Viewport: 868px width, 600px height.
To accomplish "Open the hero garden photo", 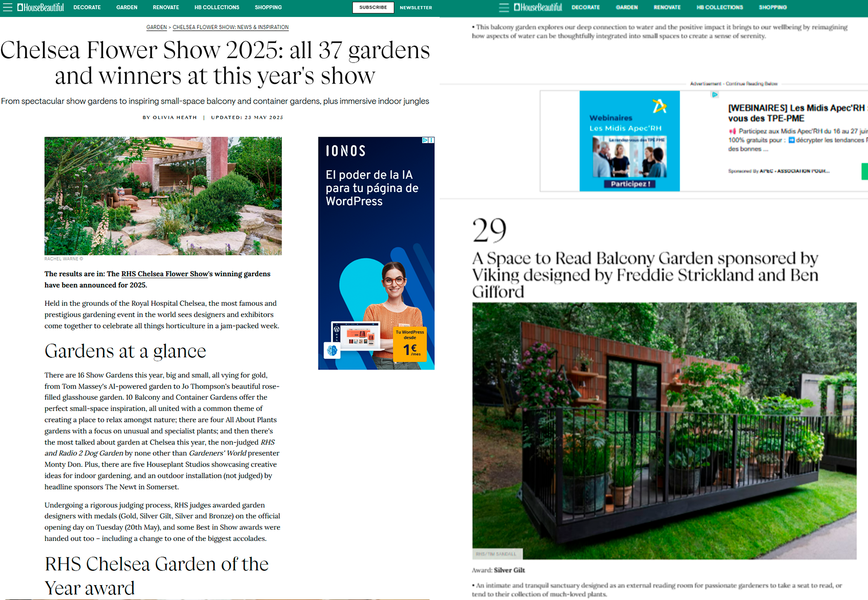I will point(163,196).
